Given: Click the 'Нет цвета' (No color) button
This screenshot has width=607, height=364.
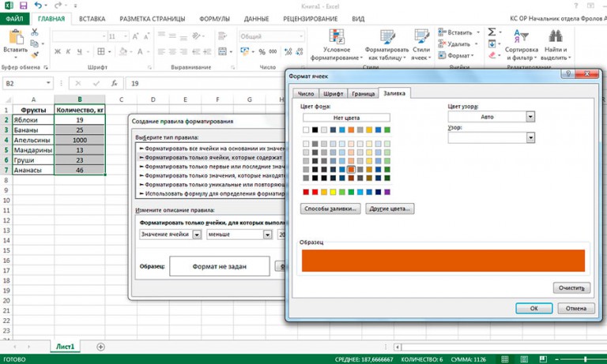Looking at the screenshot, I should 346,118.
